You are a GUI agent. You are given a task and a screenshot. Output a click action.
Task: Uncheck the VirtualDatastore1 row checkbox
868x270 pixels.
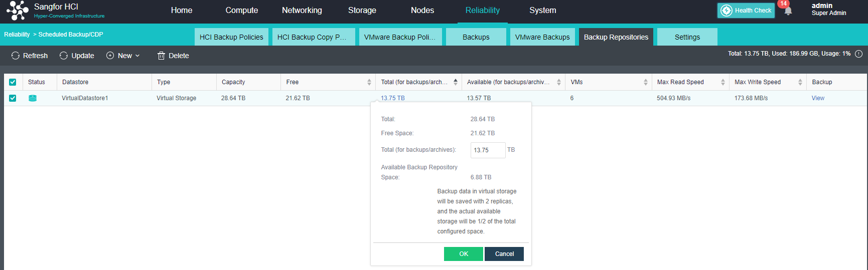[13, 98]
